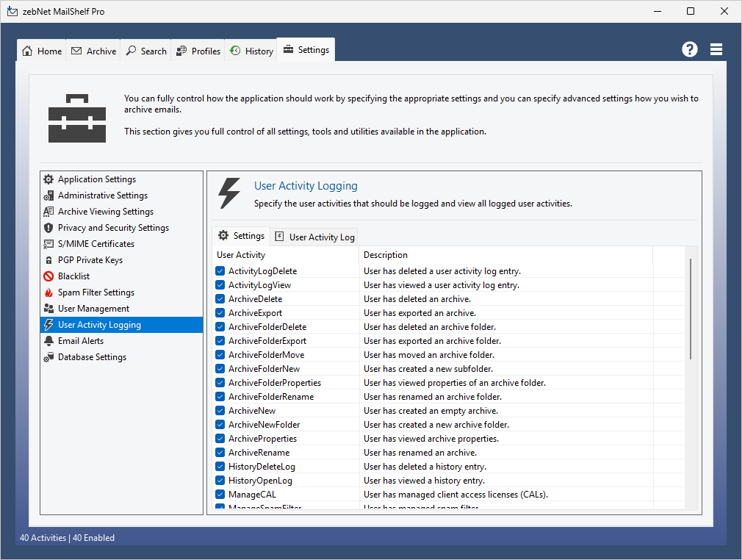Image resolution: width=742 pixels, height=560 pixels.
Task: Open the Archive tab
Action: [94, 51]
